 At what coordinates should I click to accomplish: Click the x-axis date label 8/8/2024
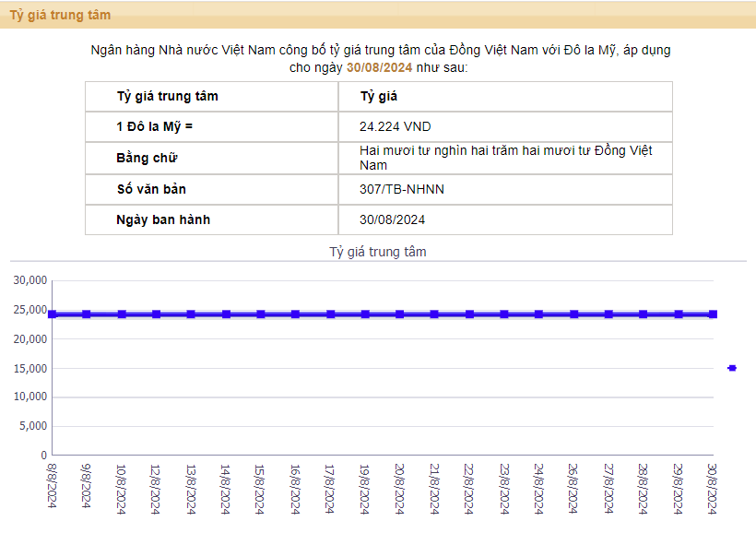(x=52, y=486)
